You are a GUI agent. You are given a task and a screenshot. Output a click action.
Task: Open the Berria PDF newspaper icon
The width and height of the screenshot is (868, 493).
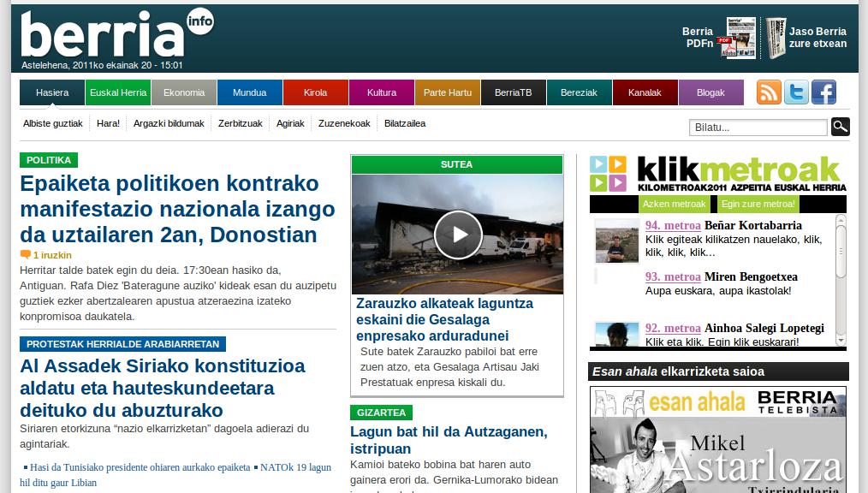click(740, 38)
